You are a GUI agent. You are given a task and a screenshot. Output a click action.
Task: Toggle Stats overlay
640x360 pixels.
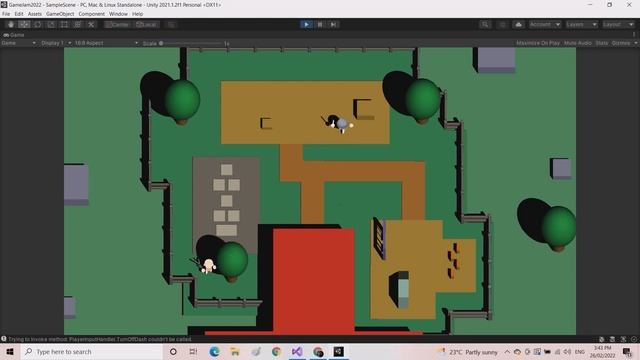pyautogui.click(x=602, y=43)
